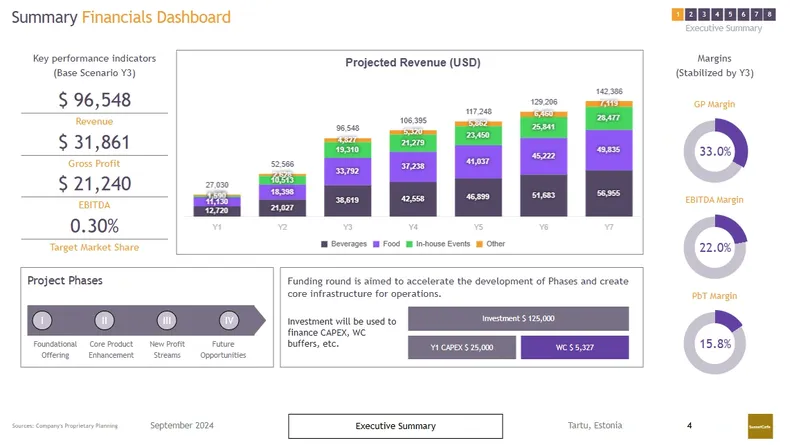This screenshot has height=445, width=792.
Task: Click the Phase IV circle icon
Action: (229, 320)
